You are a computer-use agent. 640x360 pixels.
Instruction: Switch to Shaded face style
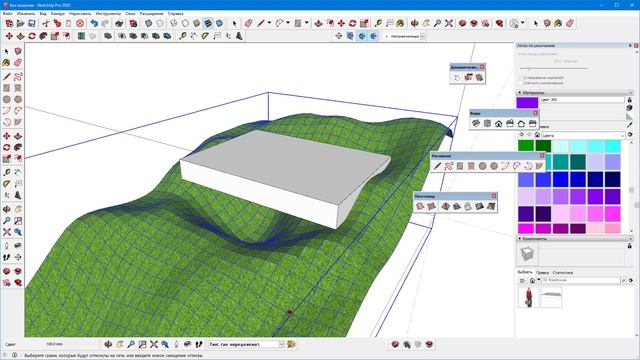[x=197, y=24]
